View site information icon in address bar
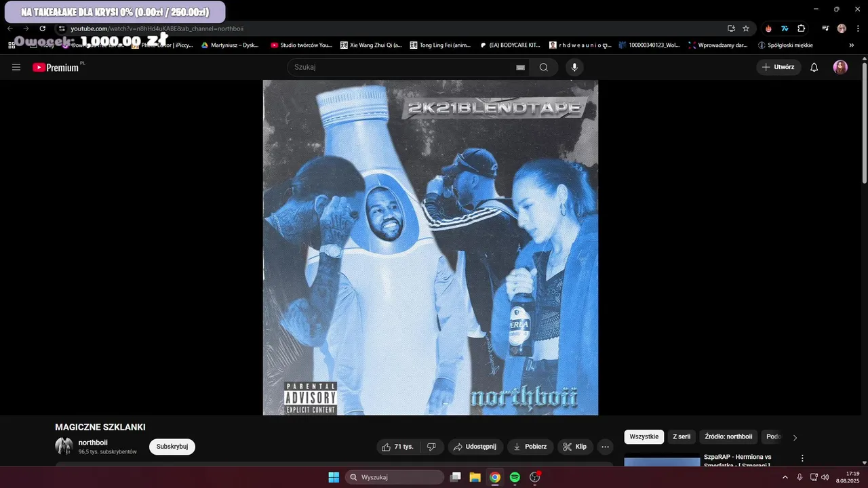This screenshot has height=488, width=868. tap(62, 28)
